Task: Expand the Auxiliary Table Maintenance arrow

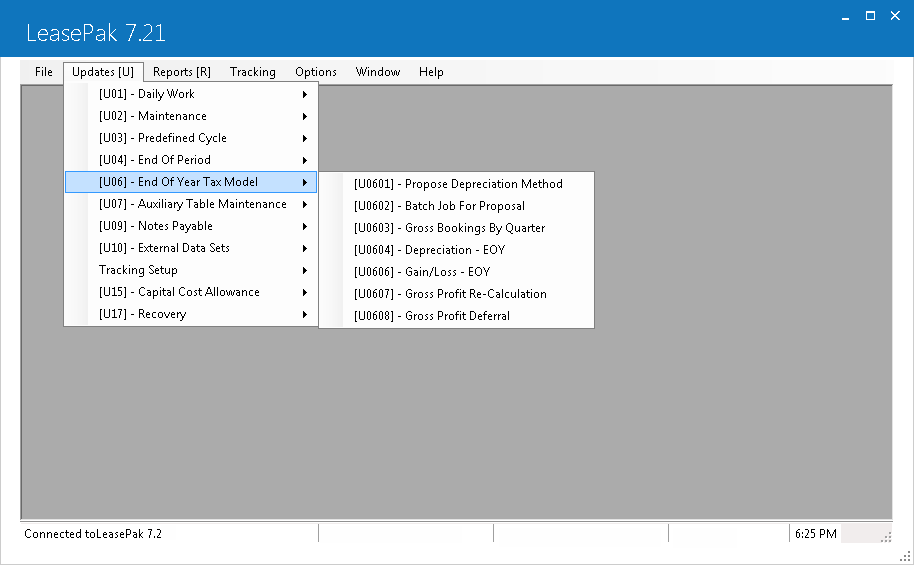Action: [305, 205]
